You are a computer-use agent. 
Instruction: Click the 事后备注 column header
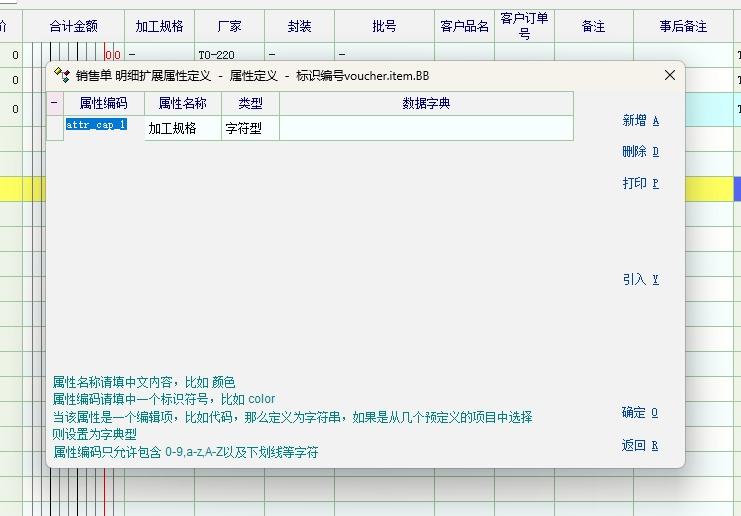[x=684, y=27]
